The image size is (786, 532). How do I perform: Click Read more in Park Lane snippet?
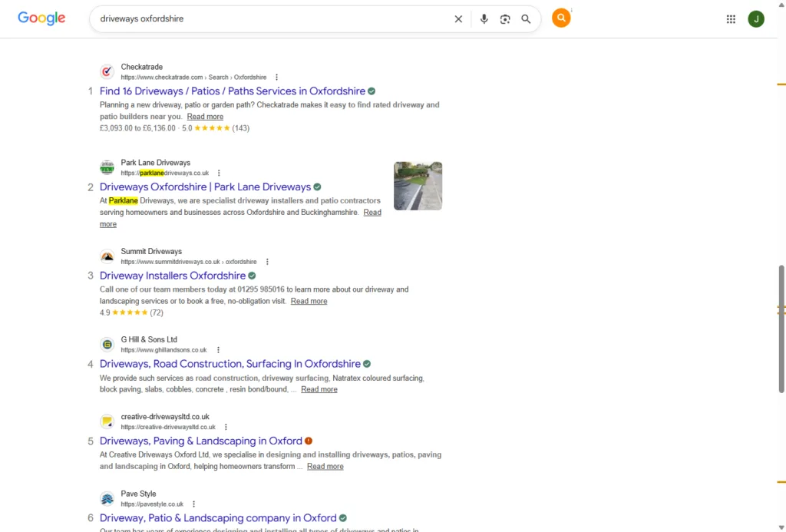(x=372, y=213)
